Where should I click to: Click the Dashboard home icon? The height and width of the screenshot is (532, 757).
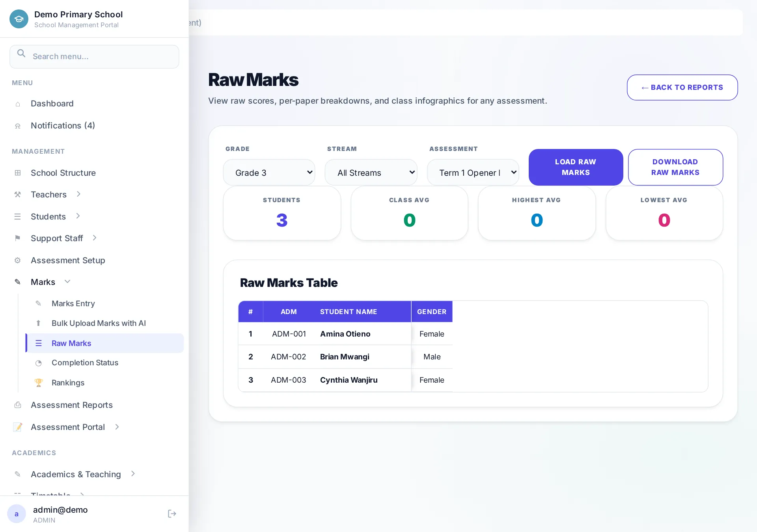coord(18,104)
